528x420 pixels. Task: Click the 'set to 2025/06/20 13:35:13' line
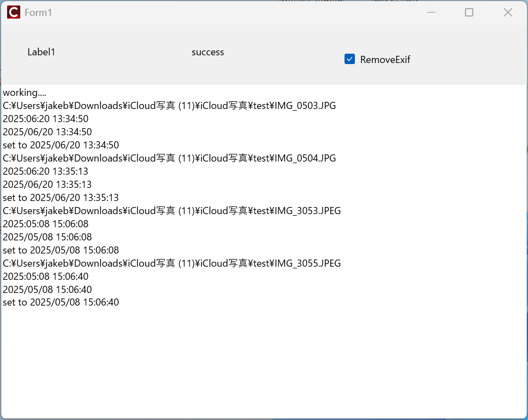[61, 198]
